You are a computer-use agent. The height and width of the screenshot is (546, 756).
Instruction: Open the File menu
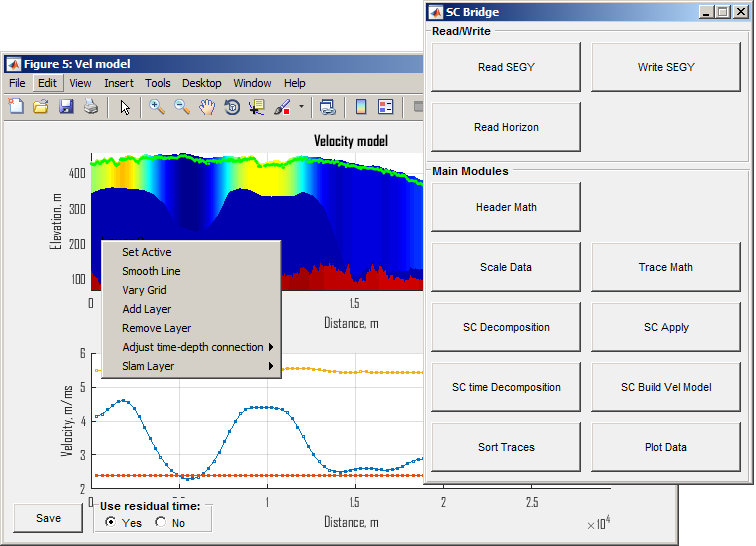pyautogui.click(x=17, y=83)
